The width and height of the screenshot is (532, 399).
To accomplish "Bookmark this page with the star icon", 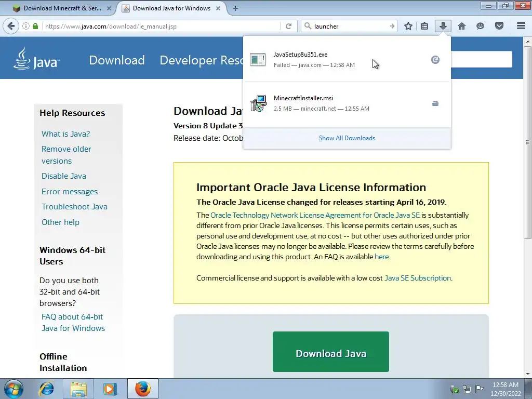I will [408, 26].
